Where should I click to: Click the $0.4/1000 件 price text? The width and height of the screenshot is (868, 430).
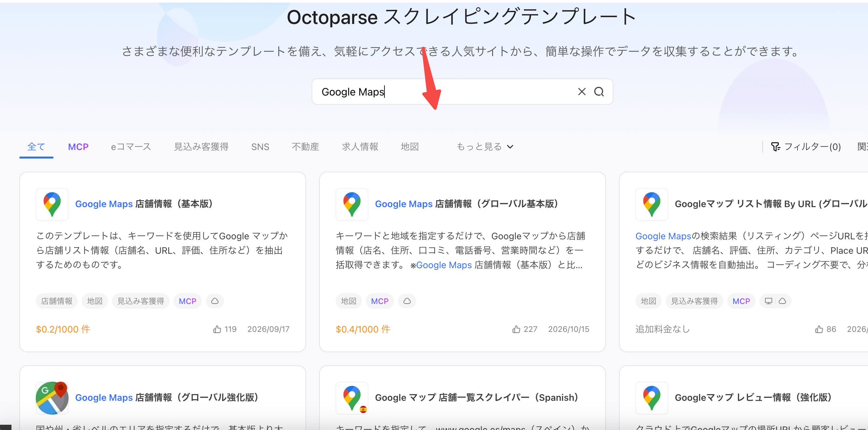[x=363, y=329]
